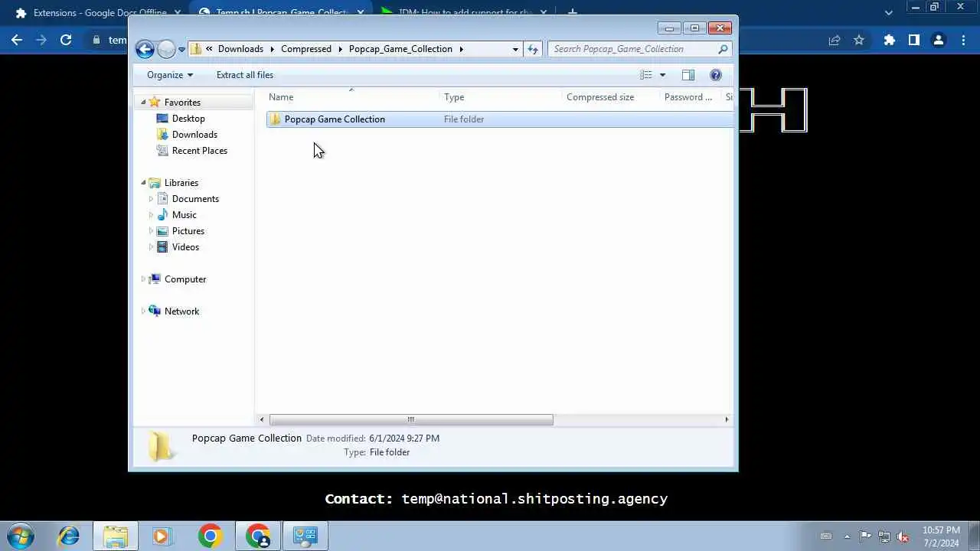Open Chrome three-dot menu
This screenshot has width=980, height=551.
click(x=962, y=40)
